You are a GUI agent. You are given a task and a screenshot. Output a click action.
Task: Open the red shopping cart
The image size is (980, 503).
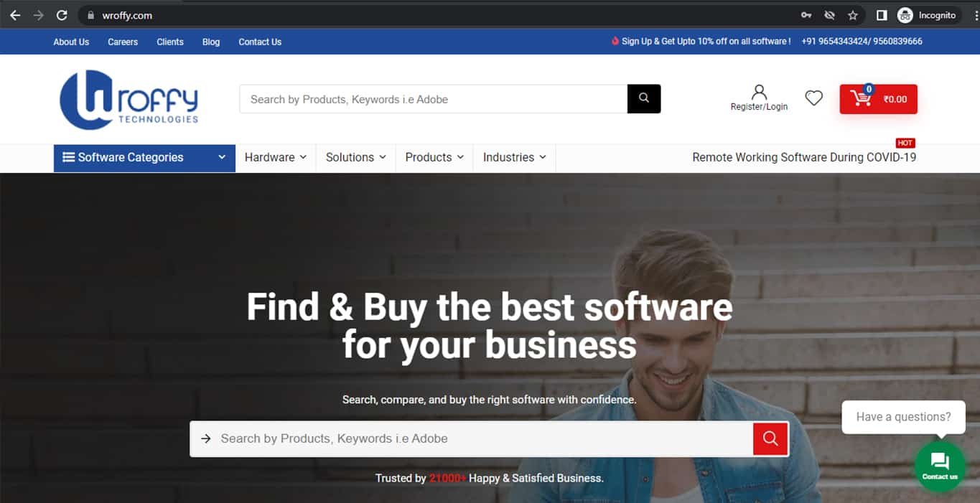tap(878, 99)
